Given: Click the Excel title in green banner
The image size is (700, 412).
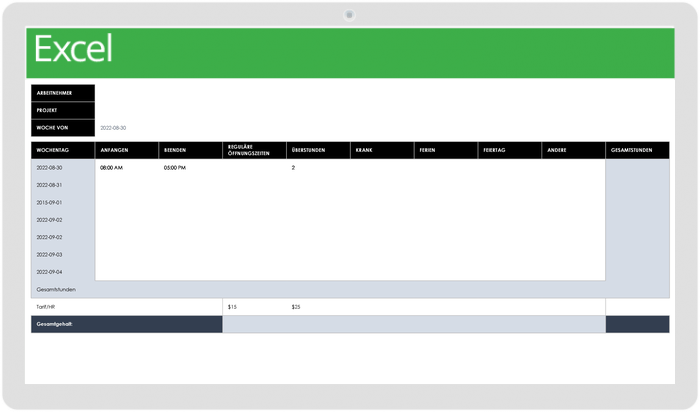Looking at the screenshot, I should (73, 49).
